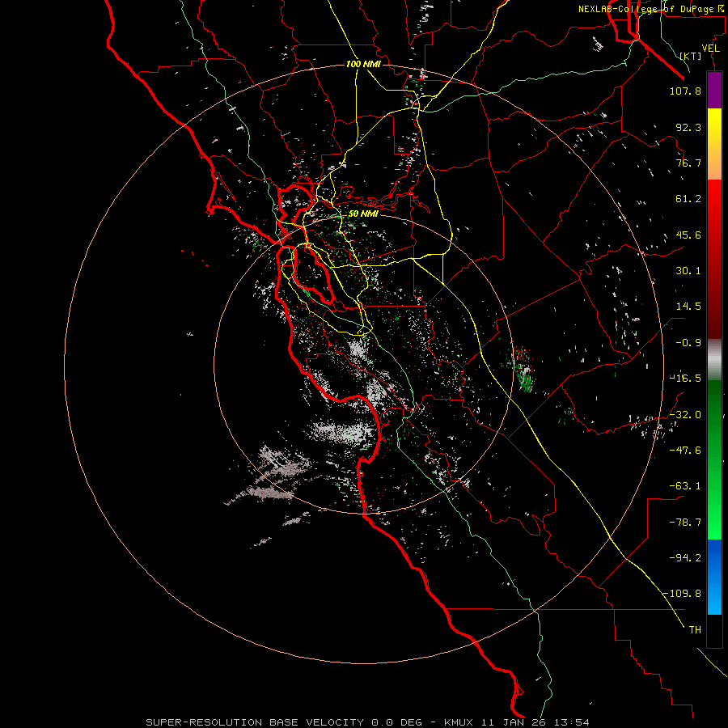728x728 pixels.
Task: Click the blue segment of the color bar
Action: coord(714,577)
